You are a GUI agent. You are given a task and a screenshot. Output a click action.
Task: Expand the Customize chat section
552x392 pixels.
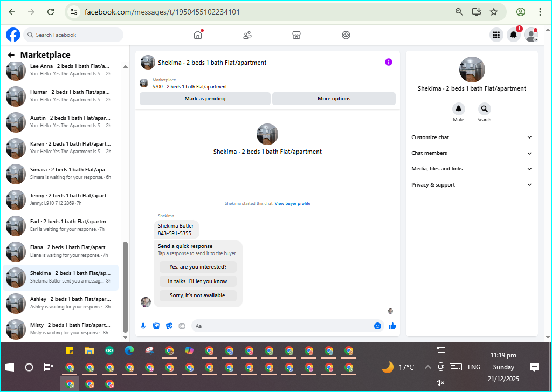[472, 137]
